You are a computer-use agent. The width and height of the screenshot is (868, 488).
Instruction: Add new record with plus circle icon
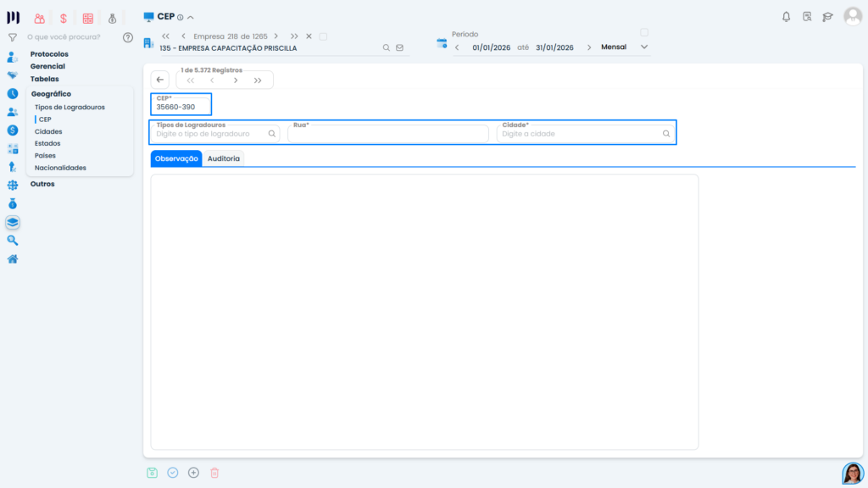pos(193,473)
